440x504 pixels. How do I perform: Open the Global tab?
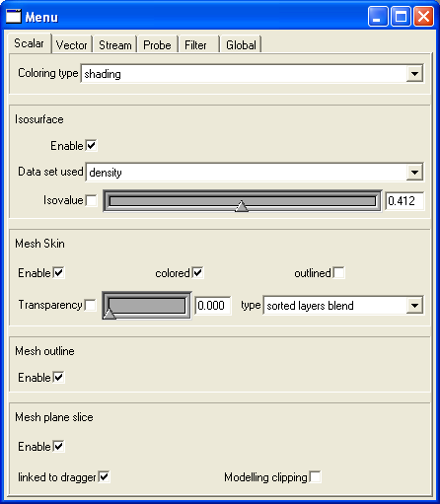coord(241,44)
